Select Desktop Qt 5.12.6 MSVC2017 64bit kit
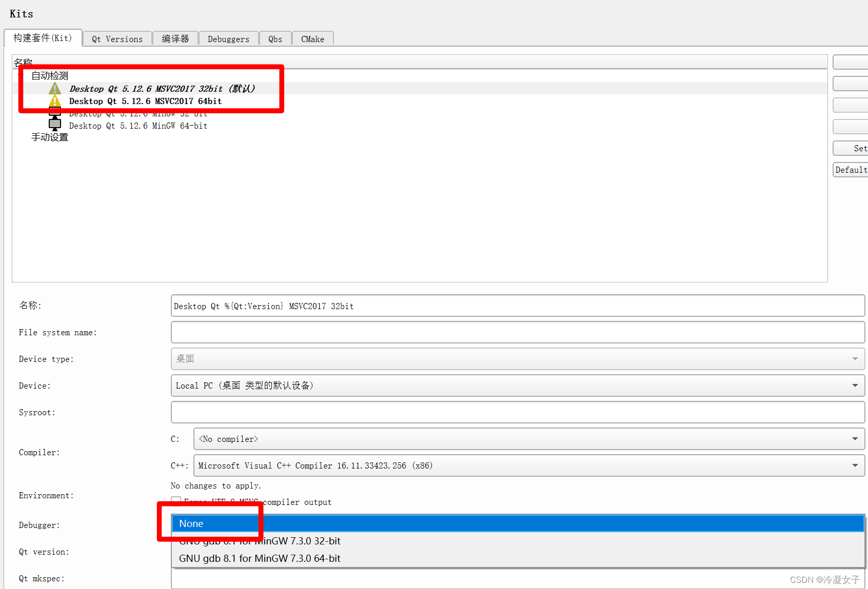 click(146, 101)
